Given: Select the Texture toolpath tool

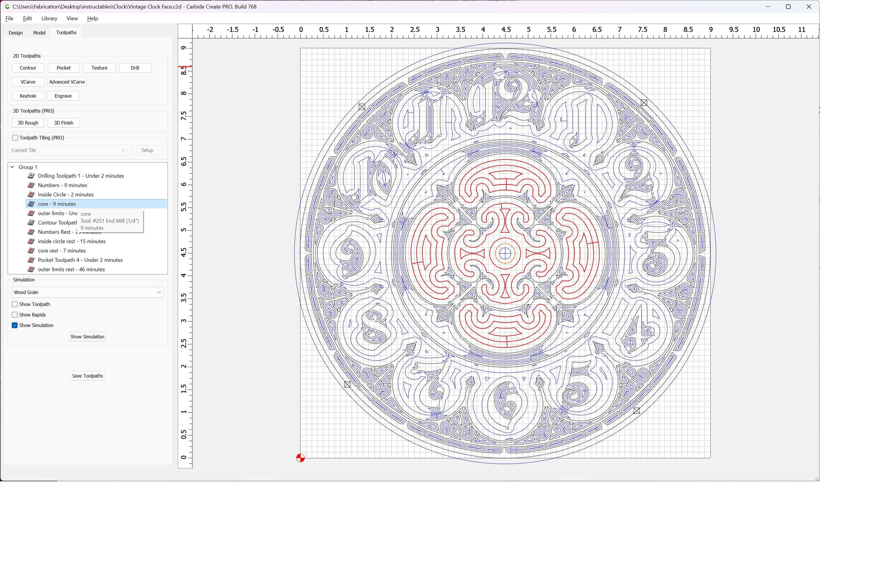Looking at the screenshot, I should pos(99,67).
